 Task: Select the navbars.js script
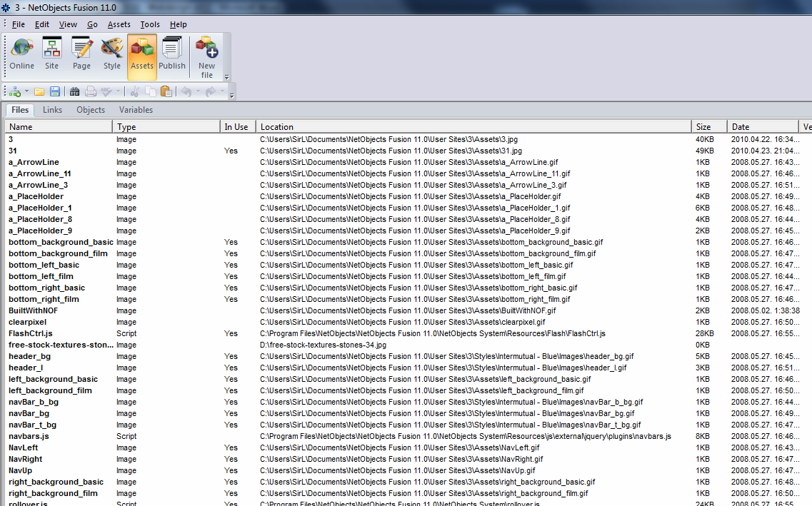coord(29,436)
